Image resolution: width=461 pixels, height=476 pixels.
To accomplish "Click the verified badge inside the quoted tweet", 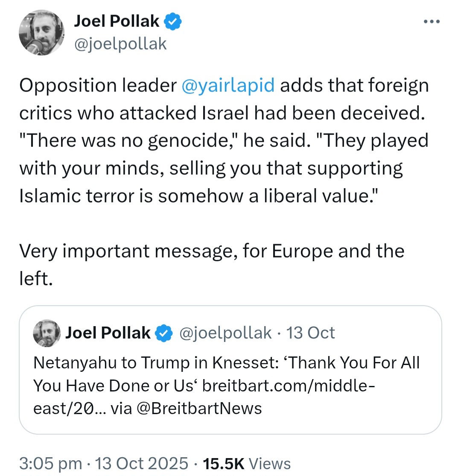I will point(163,333).
